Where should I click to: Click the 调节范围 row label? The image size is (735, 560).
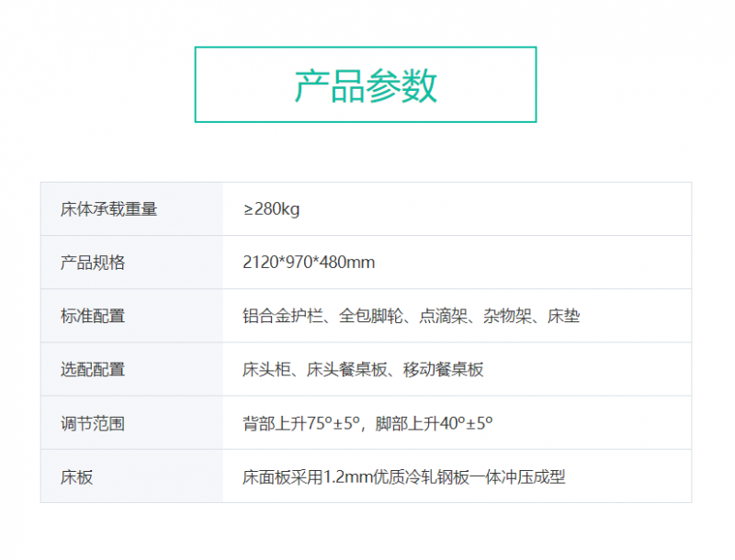[93, 423]
